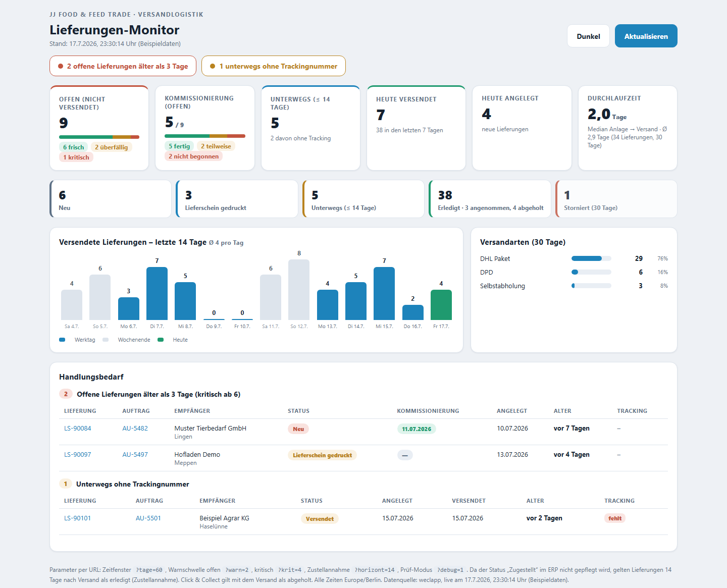Click the 'fehlt' tracking badge

point(615,518)
